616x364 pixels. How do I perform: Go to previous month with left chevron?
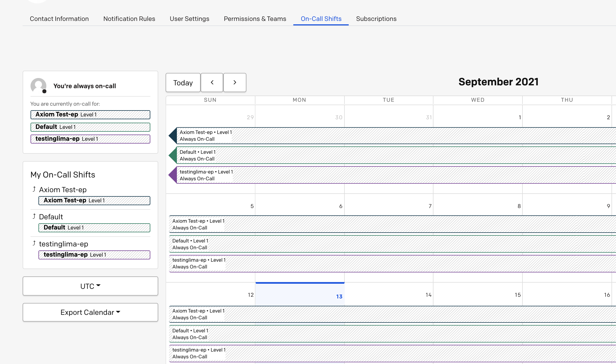[x=212, y=83]
